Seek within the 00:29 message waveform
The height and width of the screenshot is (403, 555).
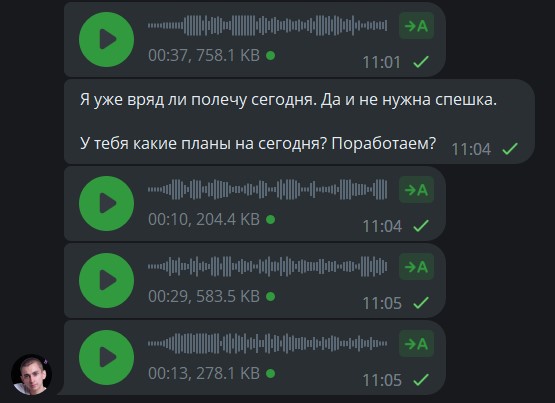tap(268, 266)
